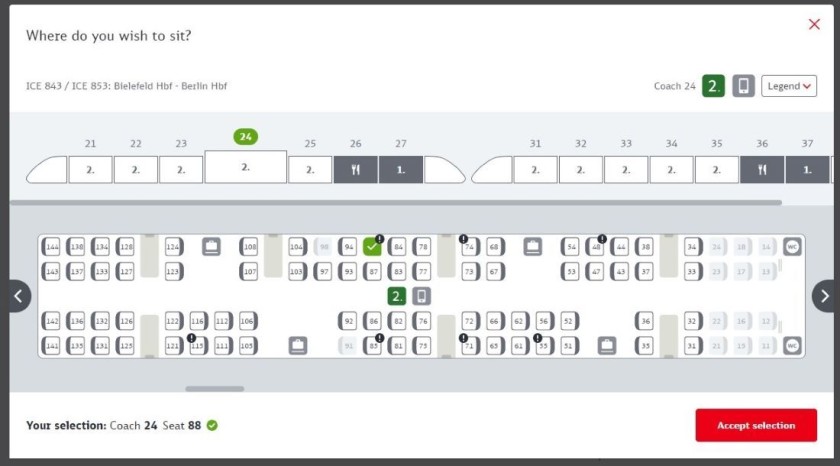Select coach 36 restaurant car icon
The height and width of the screenshot is (466, 840).
pos(762,169)
